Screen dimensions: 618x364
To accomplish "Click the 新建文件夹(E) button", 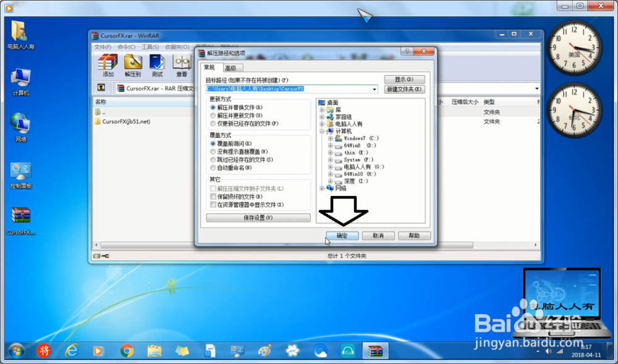I will [404, 89].
